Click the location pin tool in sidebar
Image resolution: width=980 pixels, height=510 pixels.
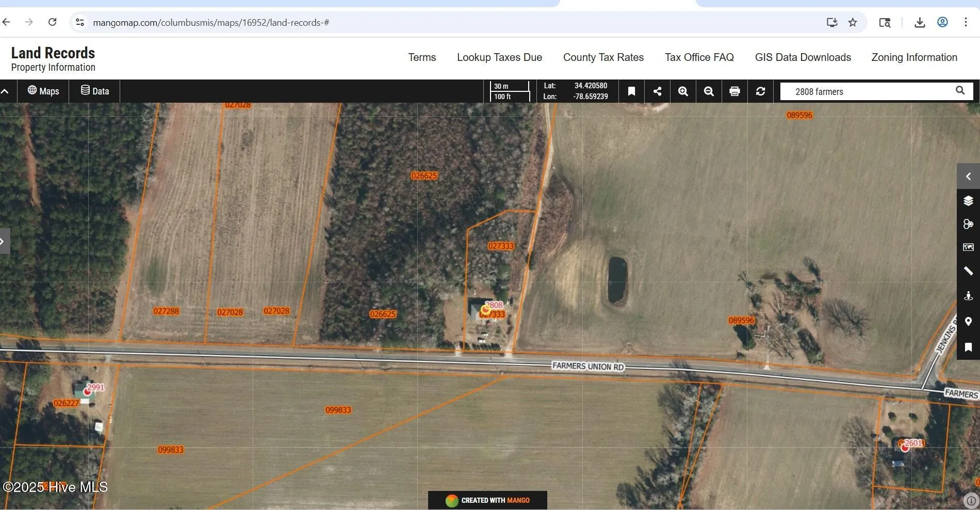click(x=968, y=322)
